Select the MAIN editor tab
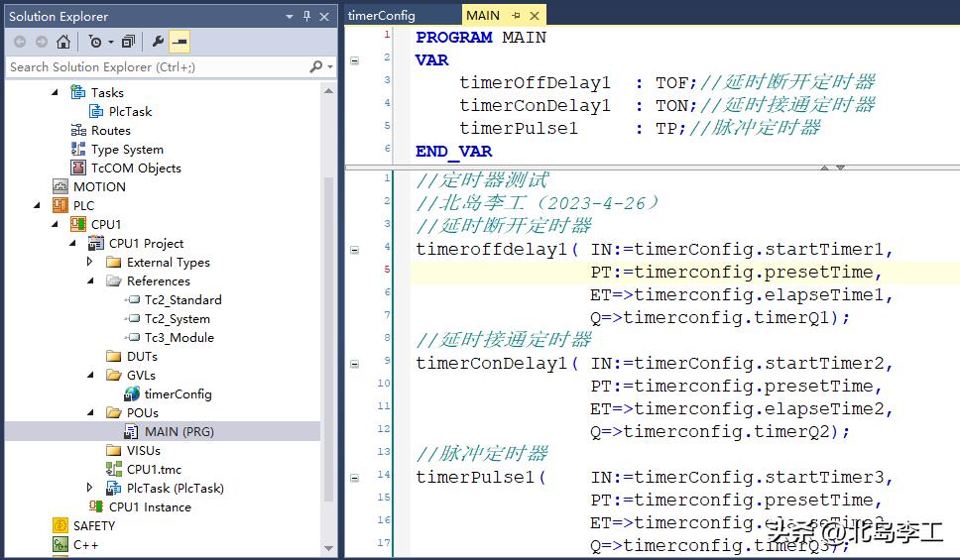960x560 pixels. pos(483,16)
